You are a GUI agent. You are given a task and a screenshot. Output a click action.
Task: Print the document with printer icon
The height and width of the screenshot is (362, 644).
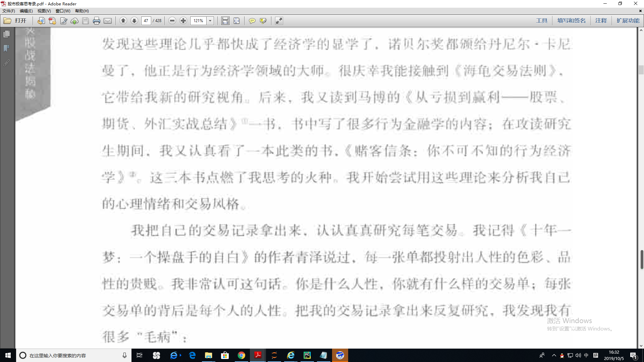(97, 21)
